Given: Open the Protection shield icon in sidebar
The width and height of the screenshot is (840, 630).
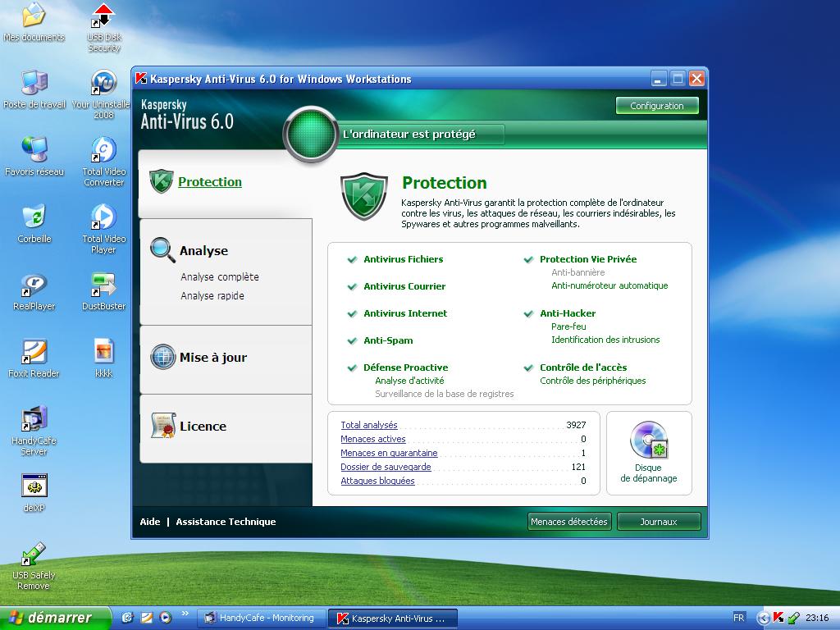Looking at the screenshot, I should point(162,181).
